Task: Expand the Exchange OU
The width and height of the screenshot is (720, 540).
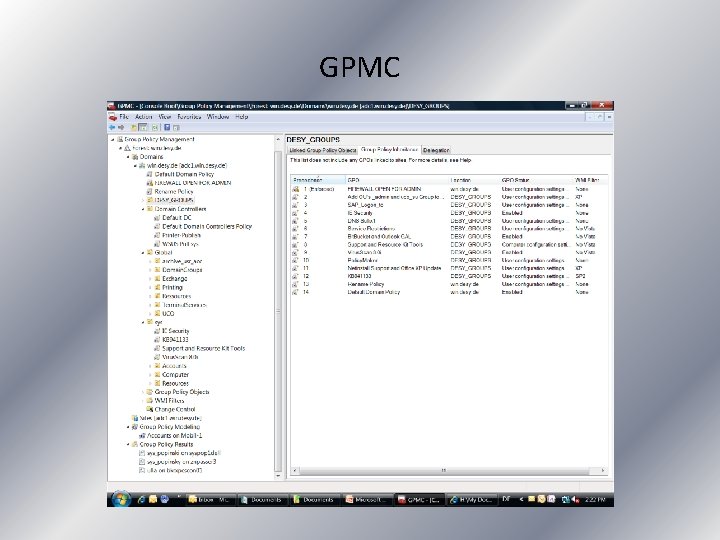Action: 151,279
